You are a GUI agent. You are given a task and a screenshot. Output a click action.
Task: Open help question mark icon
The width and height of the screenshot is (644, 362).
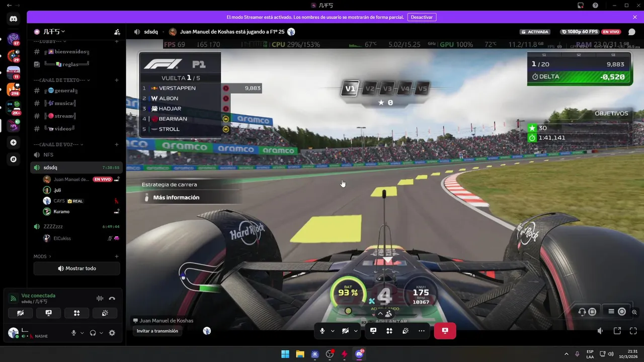click(595, 6)
